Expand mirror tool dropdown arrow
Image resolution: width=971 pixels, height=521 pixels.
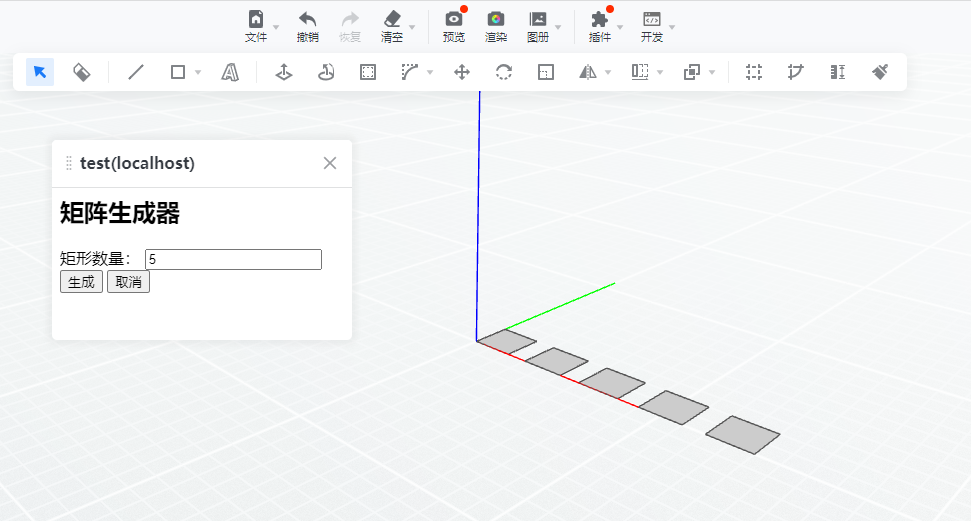(608, 72)
